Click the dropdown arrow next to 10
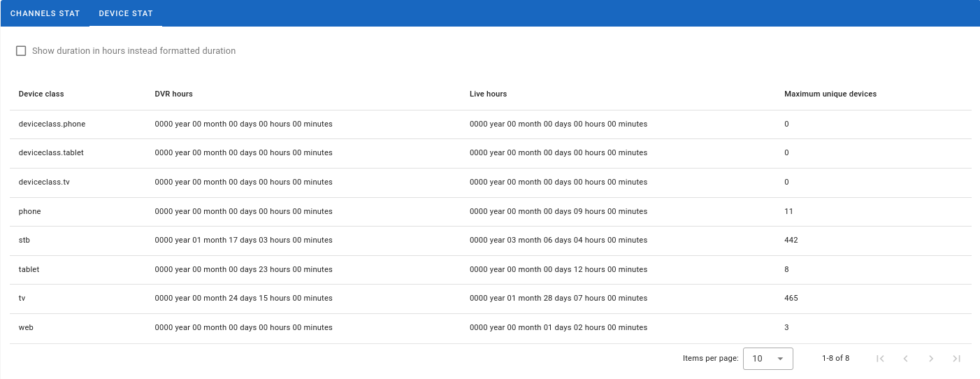Image resolution: width=980 pixels, height=379 pixels. 780,359
